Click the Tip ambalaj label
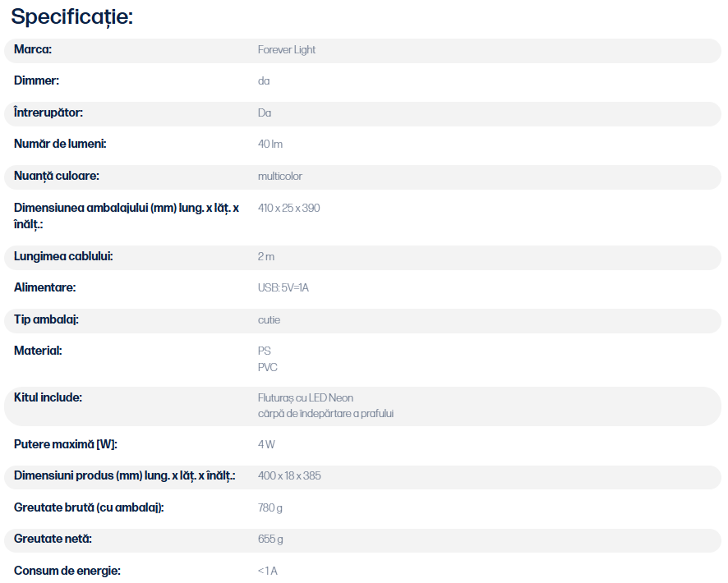 click(x=46, y=319)
